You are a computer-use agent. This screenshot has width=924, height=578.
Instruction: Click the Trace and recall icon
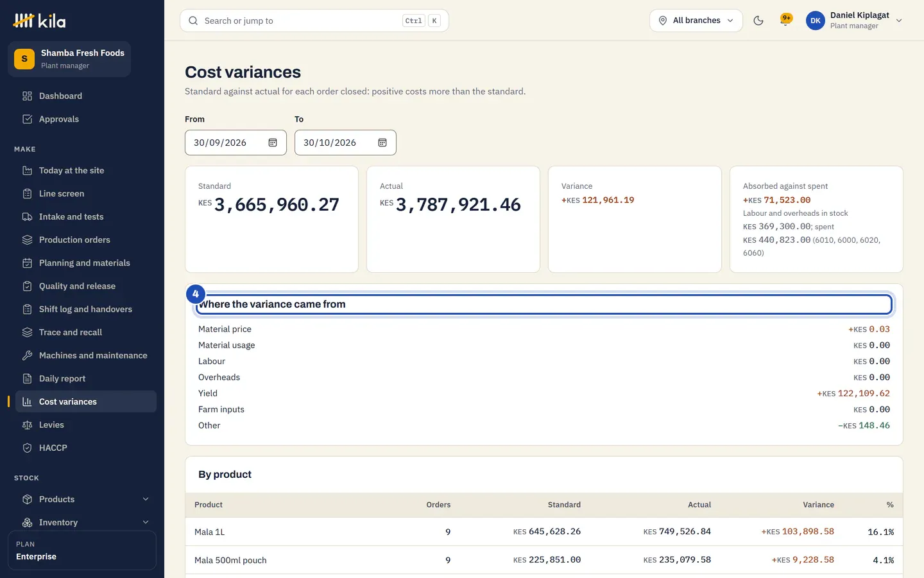pos(27,332)
